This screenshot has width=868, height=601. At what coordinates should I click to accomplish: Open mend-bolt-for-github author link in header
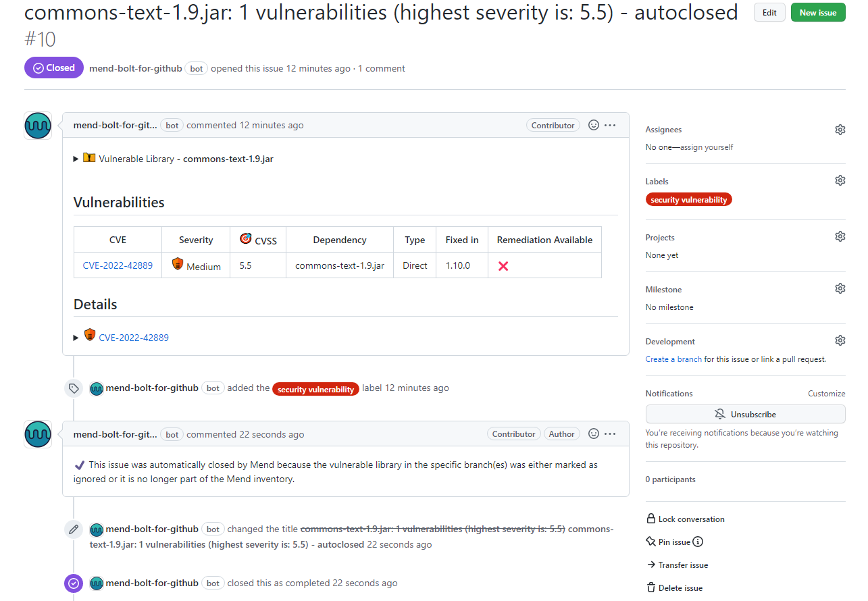coord(136,68)
